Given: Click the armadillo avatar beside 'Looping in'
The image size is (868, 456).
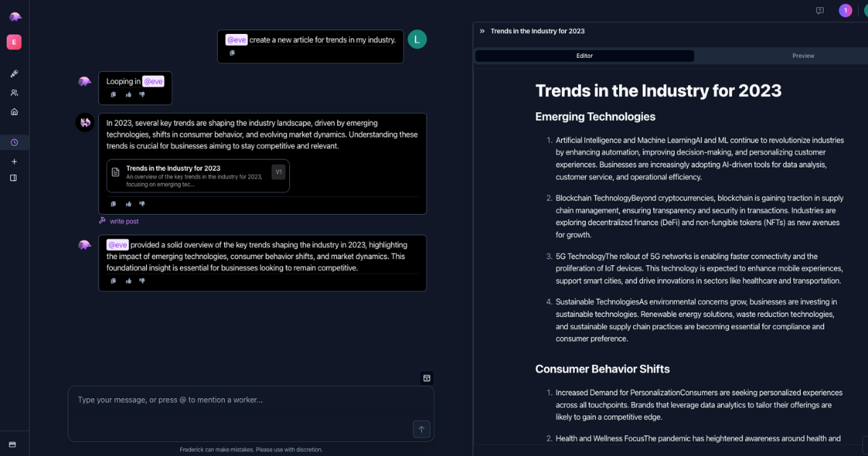Looking at the screenshot, I should coord(85,82).
